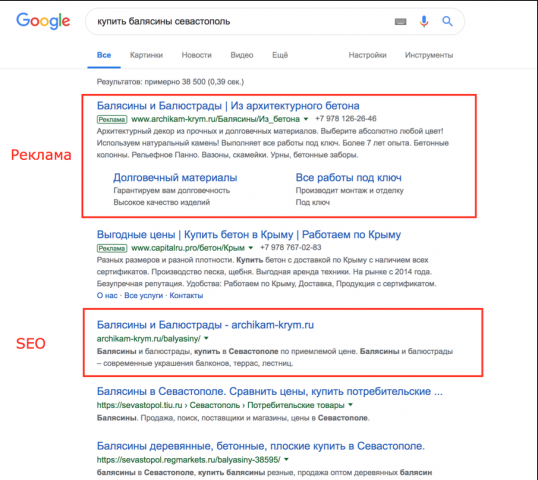
Task: Open ad 'Балясины и Балюстрады | Из архитектурного бетона'
Action: tap(228, 105)
